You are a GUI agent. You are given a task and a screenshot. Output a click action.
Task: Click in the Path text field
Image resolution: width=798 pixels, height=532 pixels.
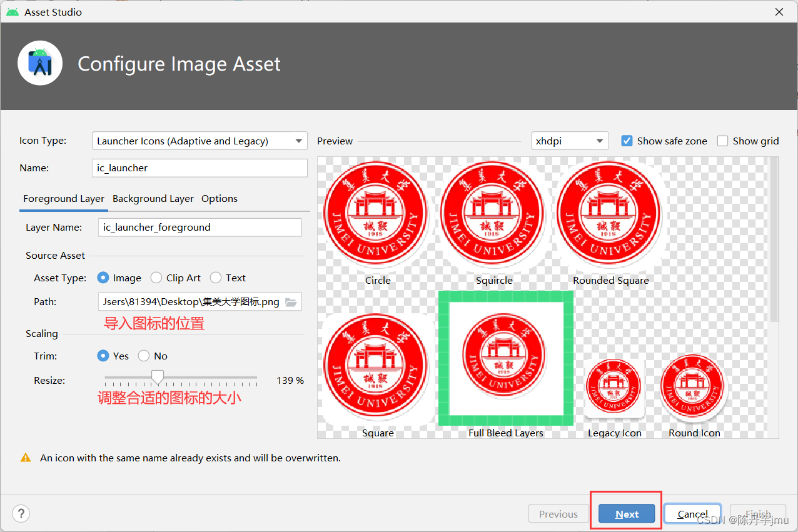[x=191, y=302]
